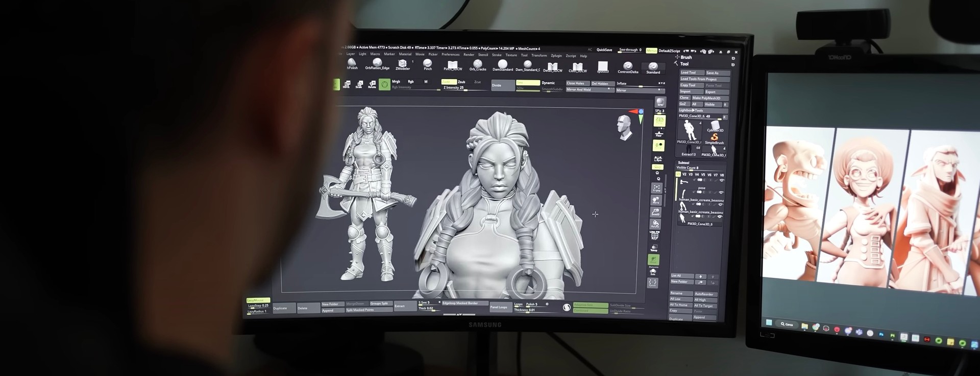This screenshot has width=980, height=376.
Task: Click the Panel Loops button
Action: 501,307
